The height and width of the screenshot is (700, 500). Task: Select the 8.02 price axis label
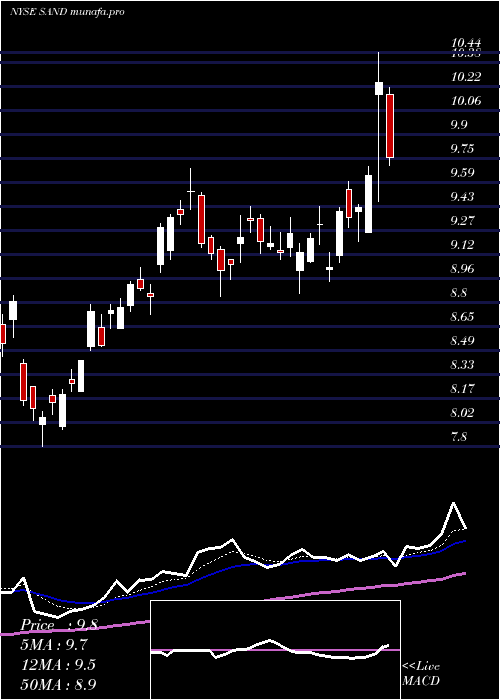tap(462, 413)
